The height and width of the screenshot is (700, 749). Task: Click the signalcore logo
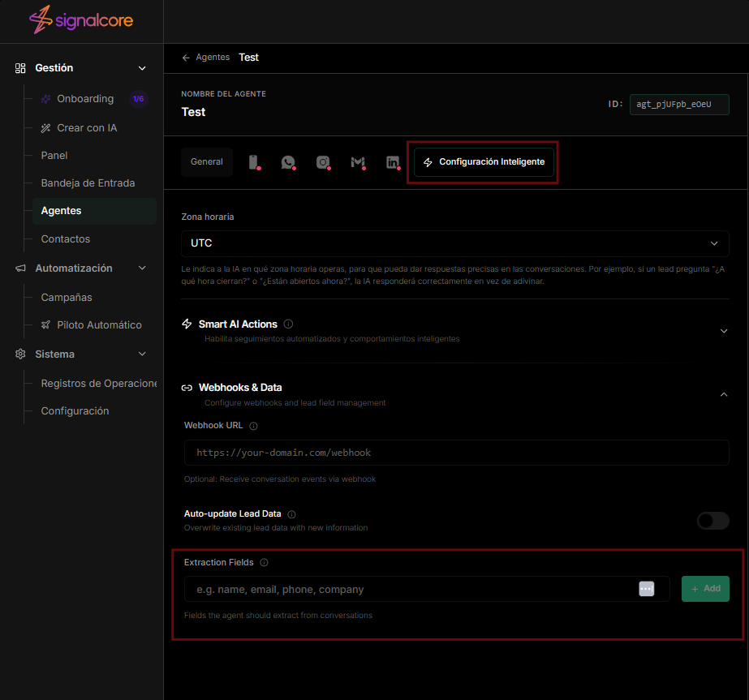tap(81, 20)
